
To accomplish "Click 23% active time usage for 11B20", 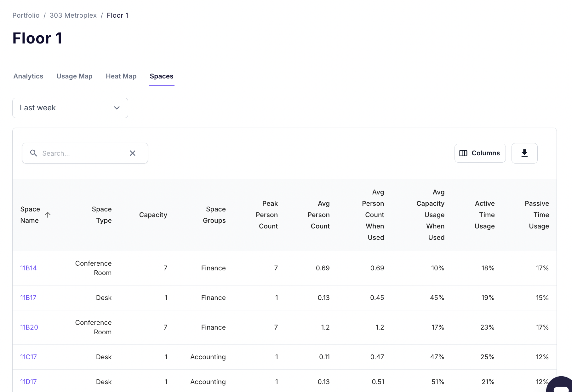I will pyautogui.click(x=487, y=327).
